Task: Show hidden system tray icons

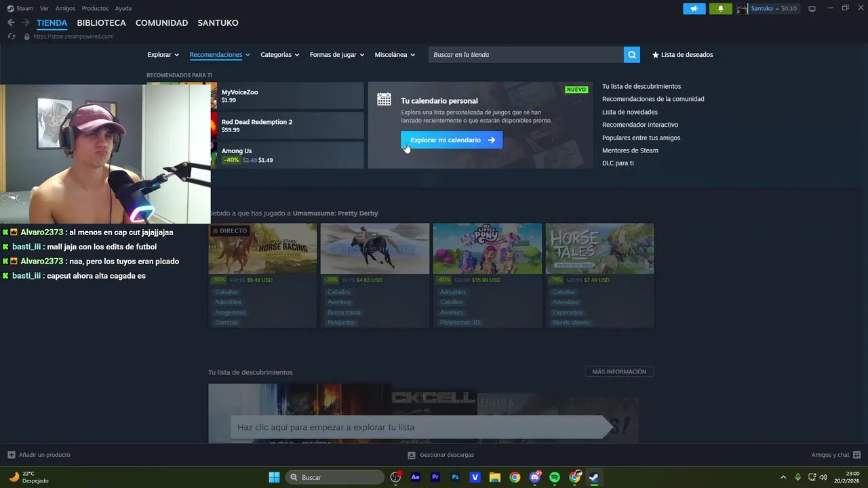Action: [783, 477]
